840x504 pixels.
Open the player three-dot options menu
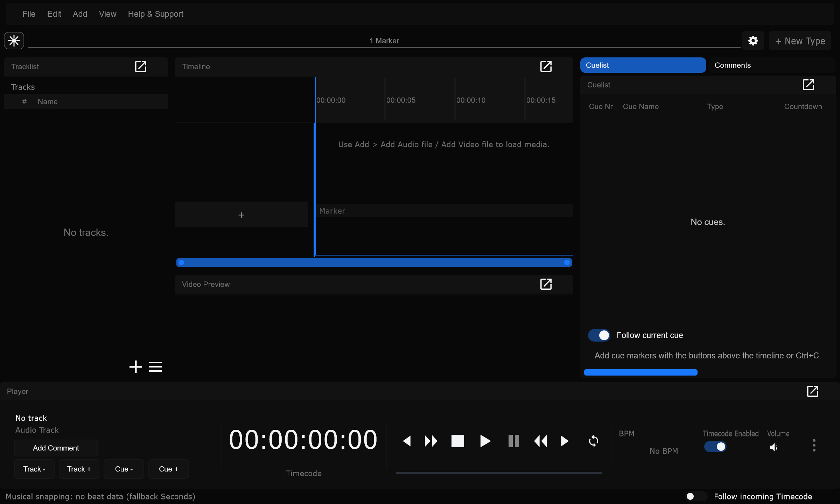(x=814, y=445)
